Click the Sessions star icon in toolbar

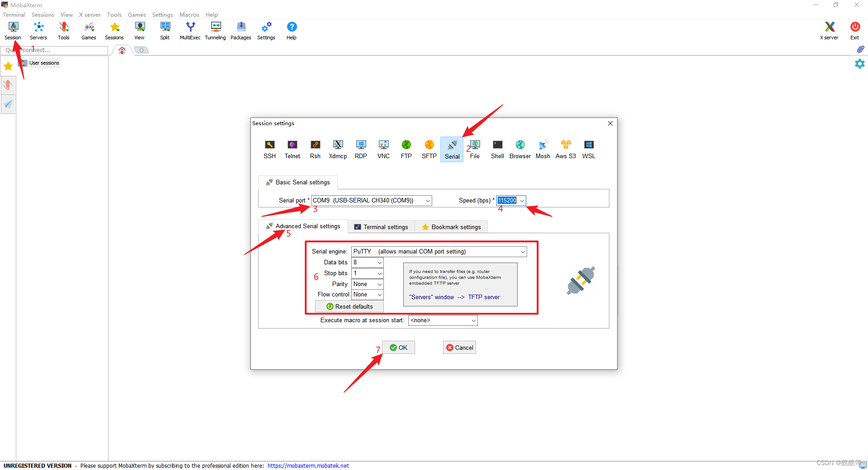pos(114,31)
